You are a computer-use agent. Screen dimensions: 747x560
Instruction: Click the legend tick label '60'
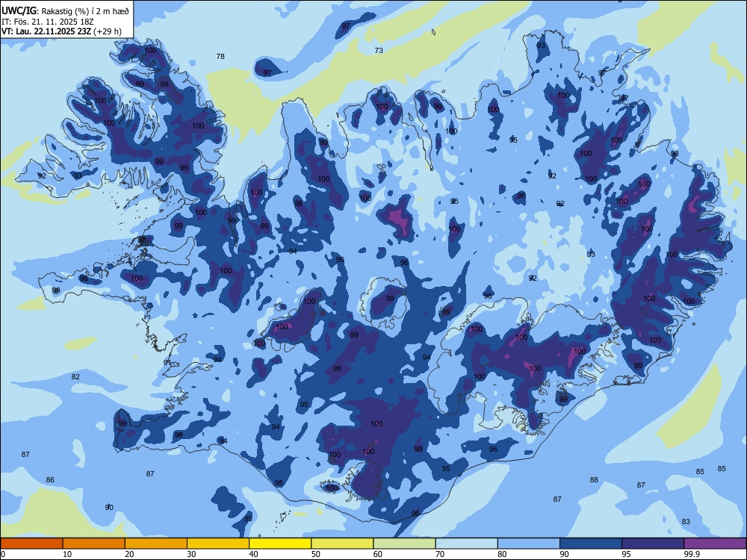378,554
